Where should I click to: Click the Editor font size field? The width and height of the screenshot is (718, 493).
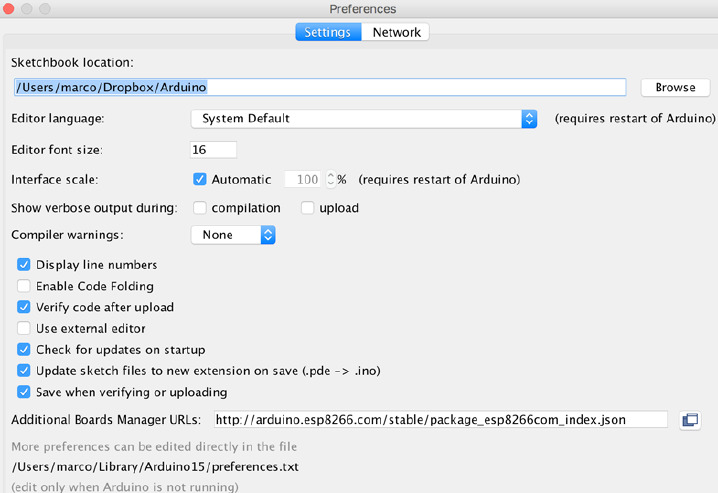point(213,150)
